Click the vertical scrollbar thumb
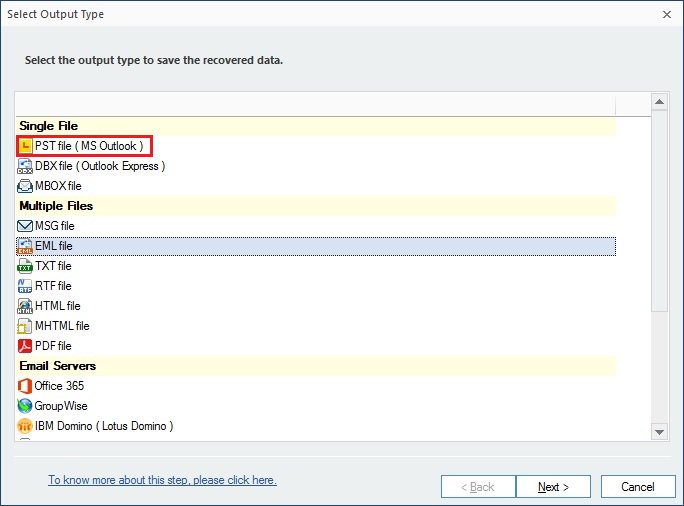Screen dimensions: 684x506 (659, 210)
